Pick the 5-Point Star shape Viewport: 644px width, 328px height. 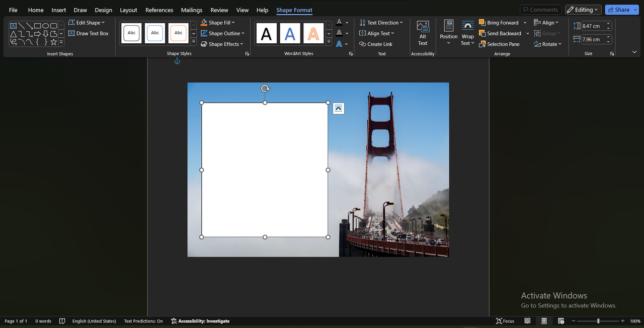(54, 42)
